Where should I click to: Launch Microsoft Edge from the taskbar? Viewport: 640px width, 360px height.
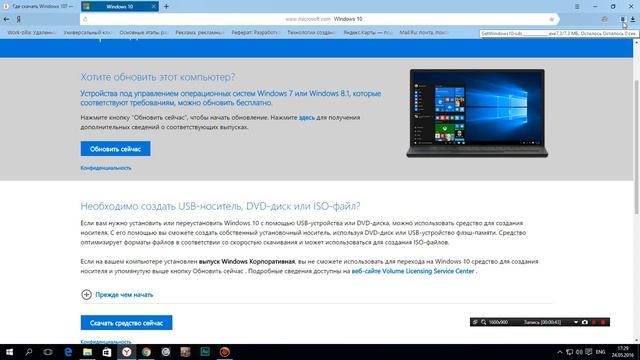pyautogui.click(x=68, y=352)
